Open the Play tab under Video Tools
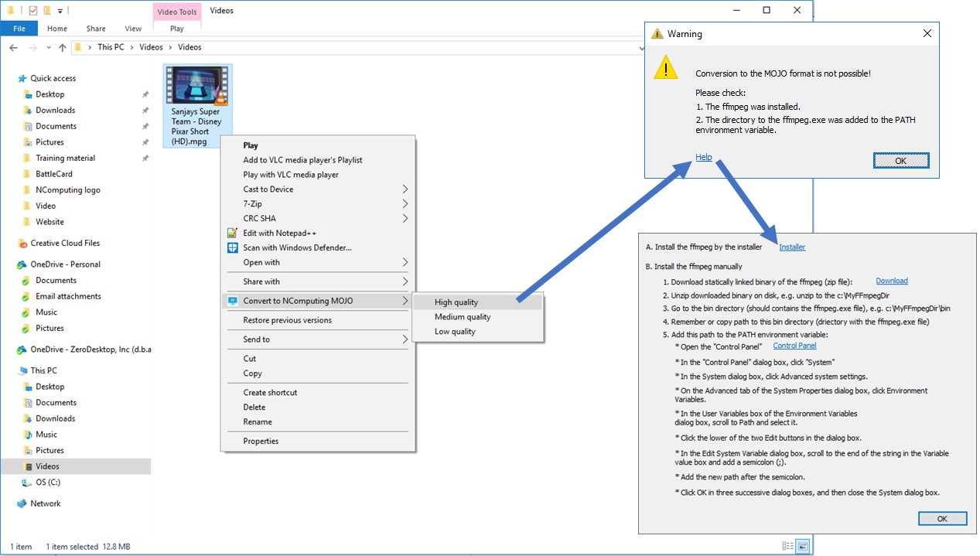This screenshot has width=980, height=556. point(177,29)
